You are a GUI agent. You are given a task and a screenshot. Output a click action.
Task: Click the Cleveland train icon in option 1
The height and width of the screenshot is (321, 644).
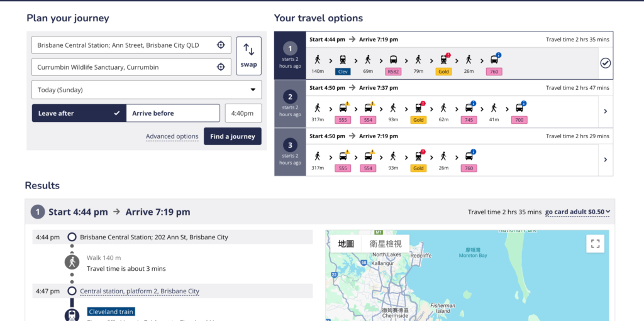point(343,60)
